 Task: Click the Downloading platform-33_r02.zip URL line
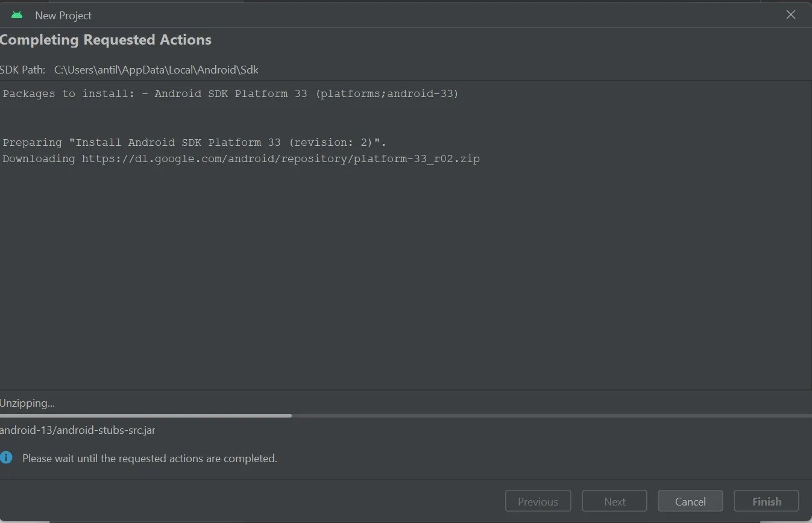[x=241, y=159]
